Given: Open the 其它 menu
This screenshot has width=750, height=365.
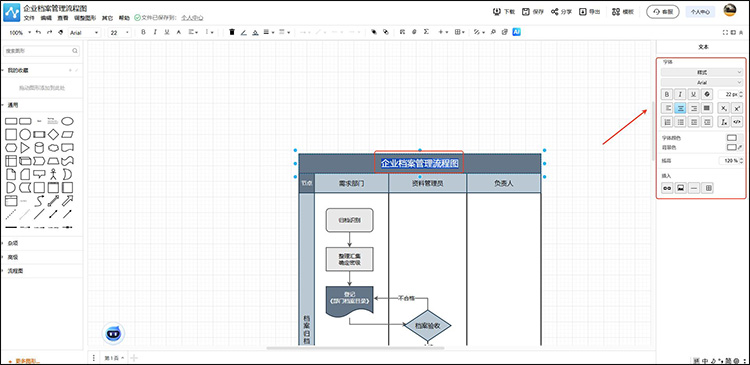Looking at the screenshot, I should coord(107,18).
